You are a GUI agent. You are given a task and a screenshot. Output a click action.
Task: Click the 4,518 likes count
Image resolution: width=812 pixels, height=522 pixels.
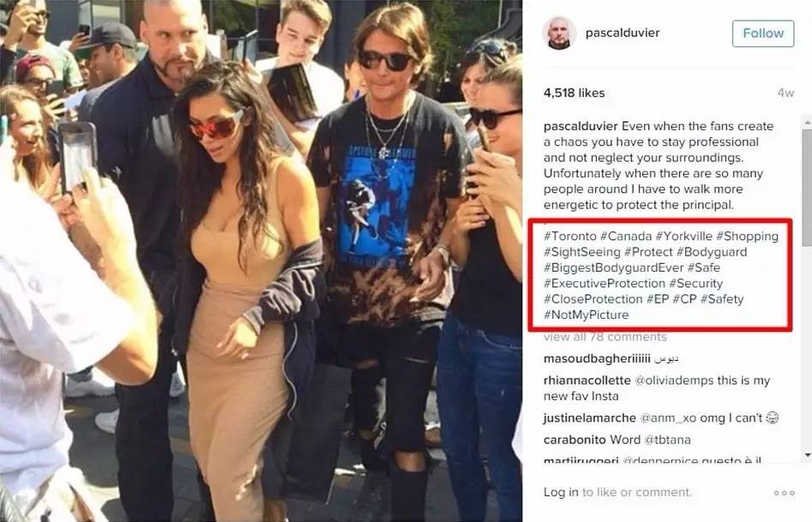[x=574, y=93]
